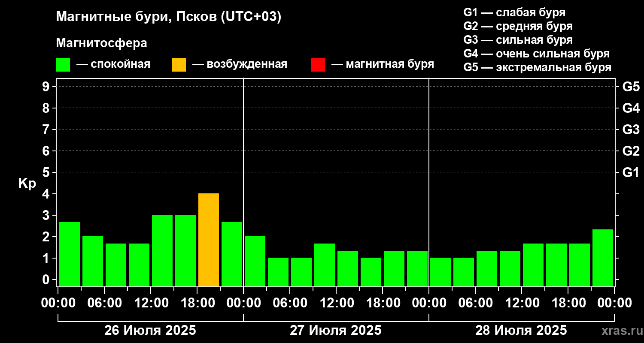Screen dimensions: 644x343
Task: Select the last bar of 28 Июля
Action: [603, 258]
